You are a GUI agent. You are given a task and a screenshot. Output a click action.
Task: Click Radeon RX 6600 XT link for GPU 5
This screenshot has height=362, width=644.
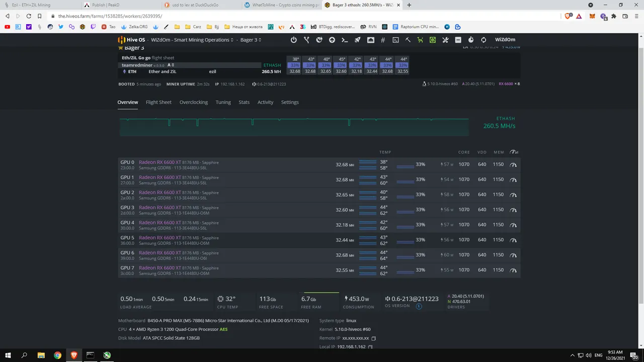pos(160,238)
